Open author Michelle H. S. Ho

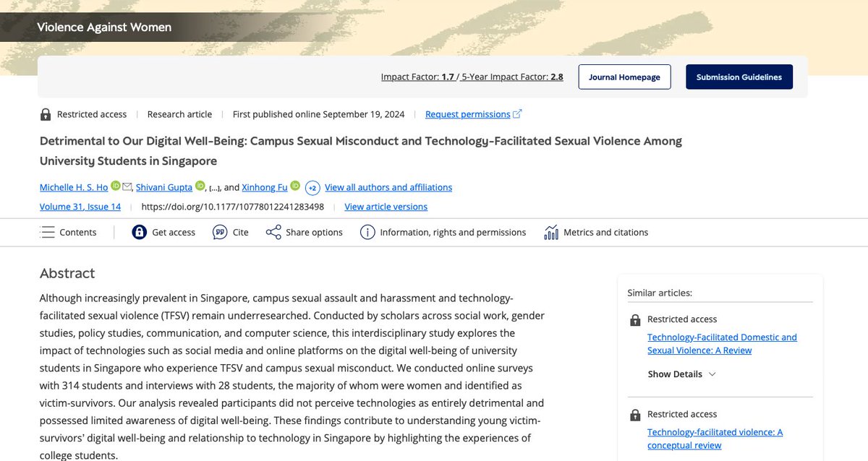74,187
